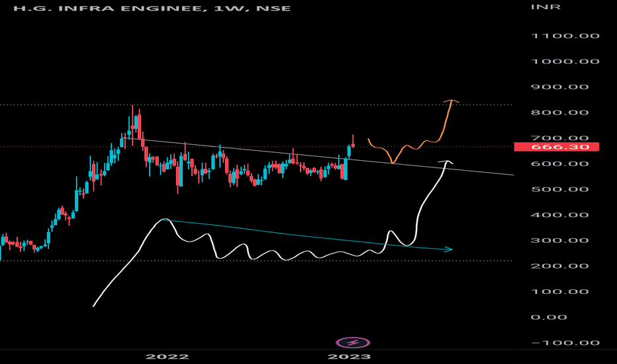Click the 200.00 price axis label
Image resolution: width=617 pixels, height=364 pixels.
click(560, 266)
